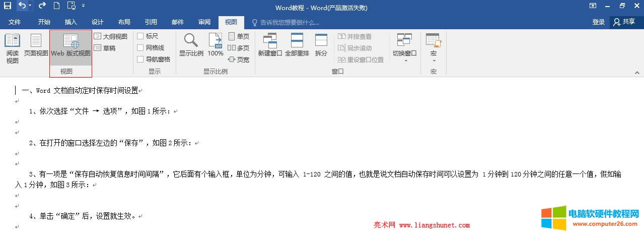Switch to Read Mode view (阅读视图)

pyautogui.click(x=12, y=48)
